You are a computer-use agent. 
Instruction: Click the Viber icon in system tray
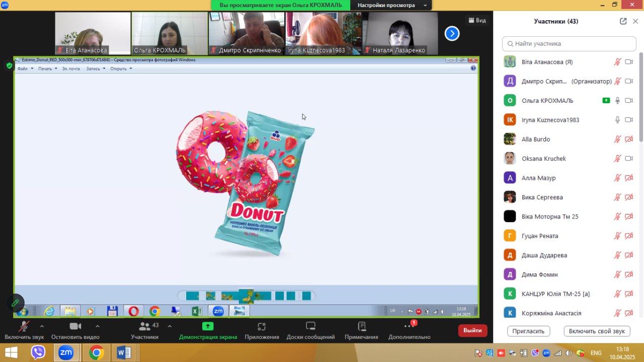coord(535,353)
